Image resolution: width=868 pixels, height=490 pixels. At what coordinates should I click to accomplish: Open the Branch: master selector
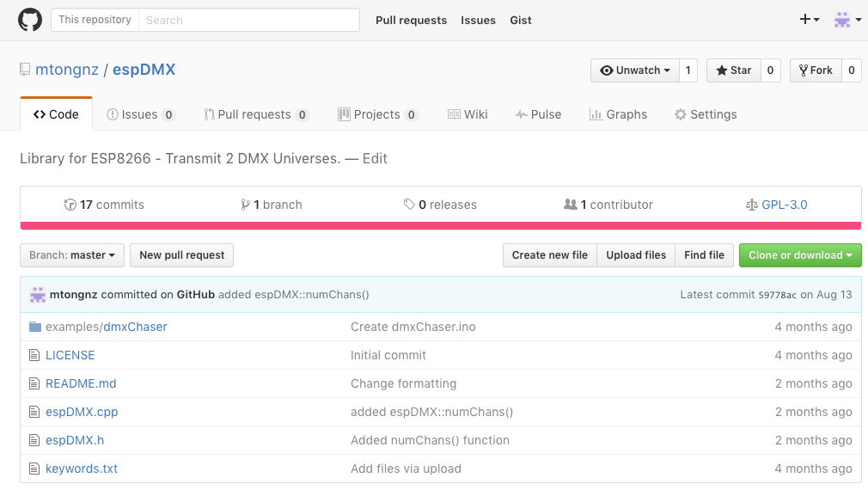coord(72,255)
